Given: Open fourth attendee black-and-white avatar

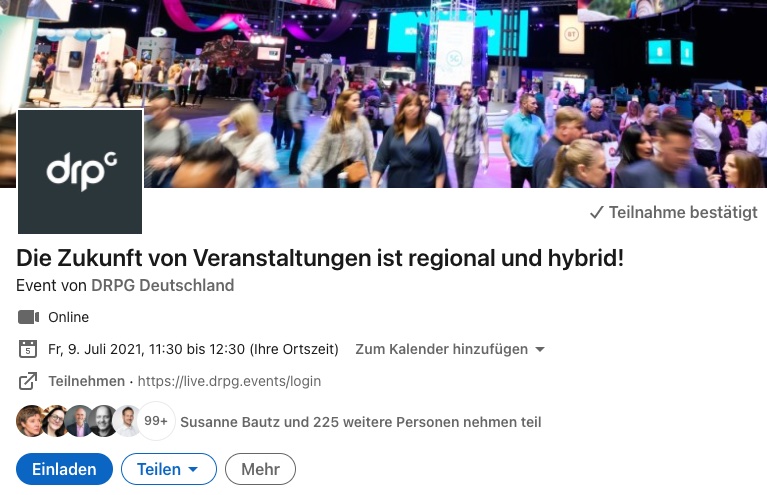Looking at the screenshot, I should tap(103, 421).
